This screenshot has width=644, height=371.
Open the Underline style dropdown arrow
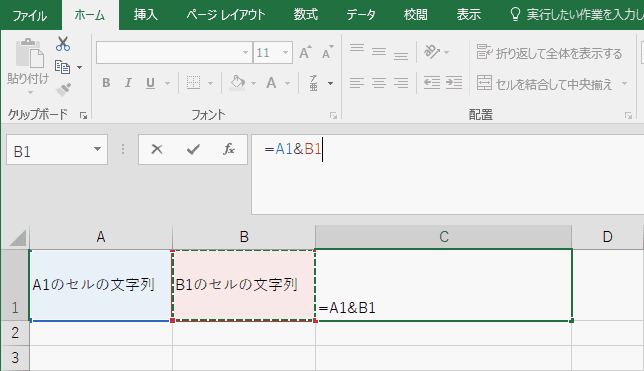tap(167, 83)
